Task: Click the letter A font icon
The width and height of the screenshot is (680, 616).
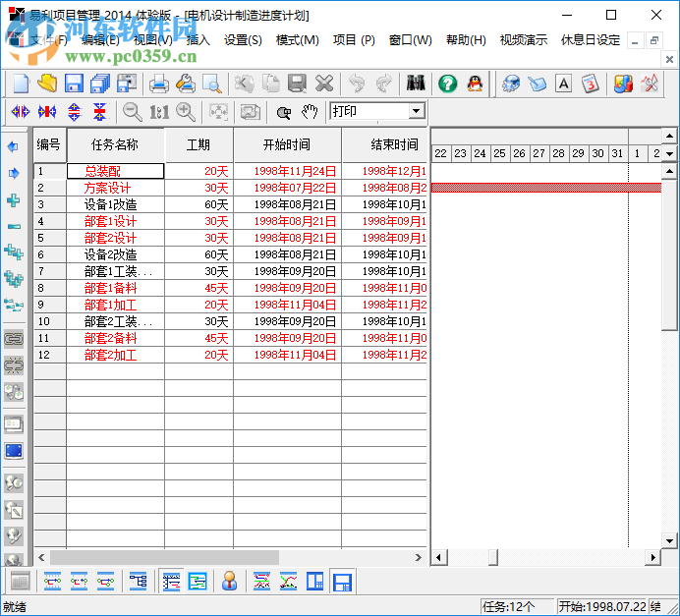Action: 564,84
